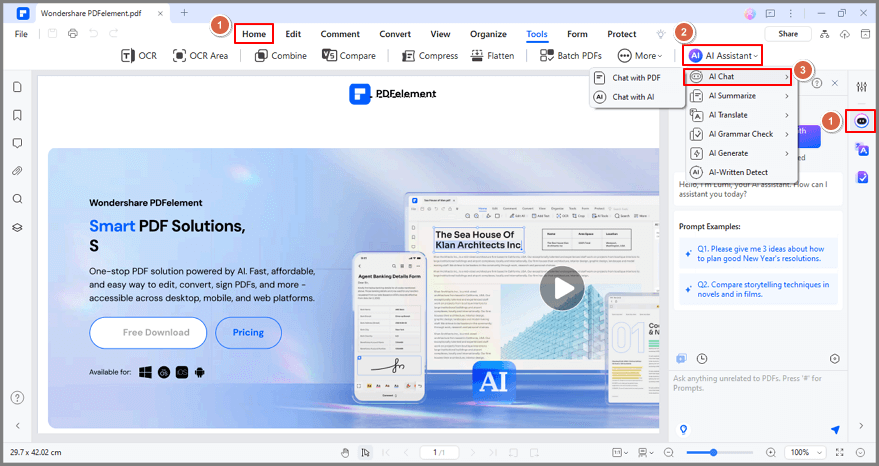Open Batch PDFs tool

point(571,56)
